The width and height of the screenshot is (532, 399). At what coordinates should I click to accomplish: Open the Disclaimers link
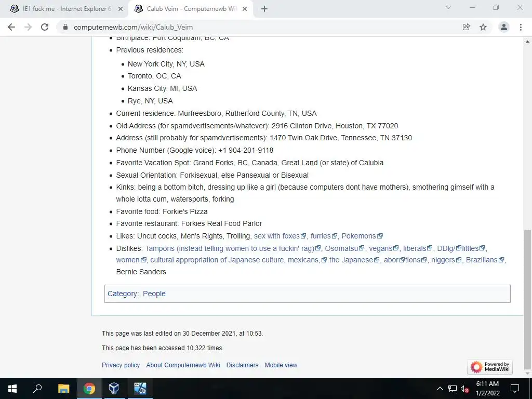tap(242, 365)
